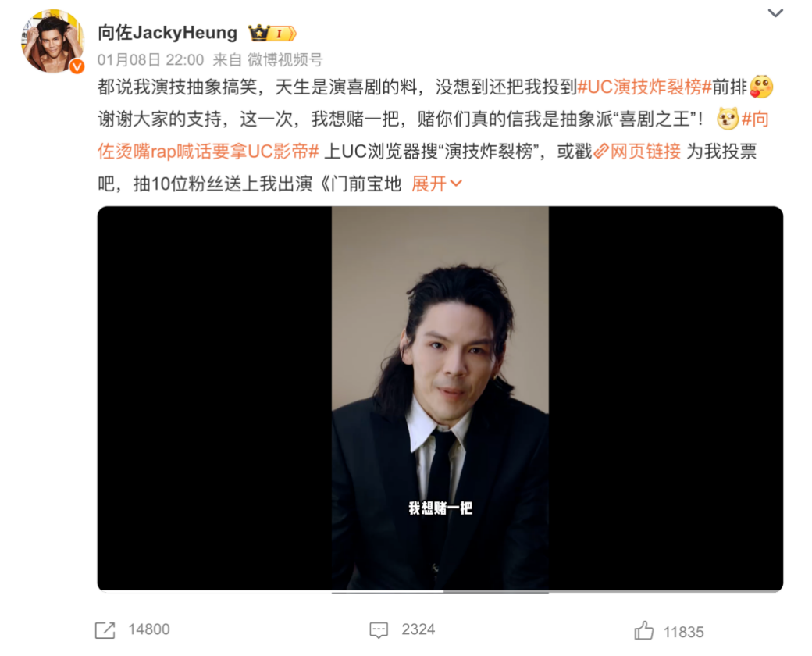Open the #向佐烫嘴rap喊话要拿UC影帝# topic
Screen dimensions: 812x656
(x=208, y=152)
